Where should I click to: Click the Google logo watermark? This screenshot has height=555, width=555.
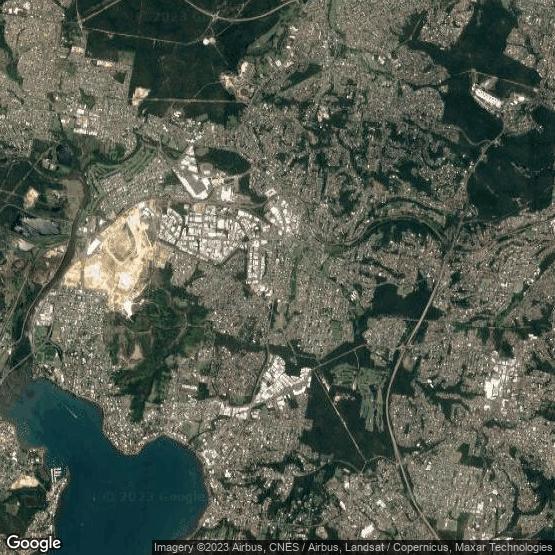click(x=34, y=543)
